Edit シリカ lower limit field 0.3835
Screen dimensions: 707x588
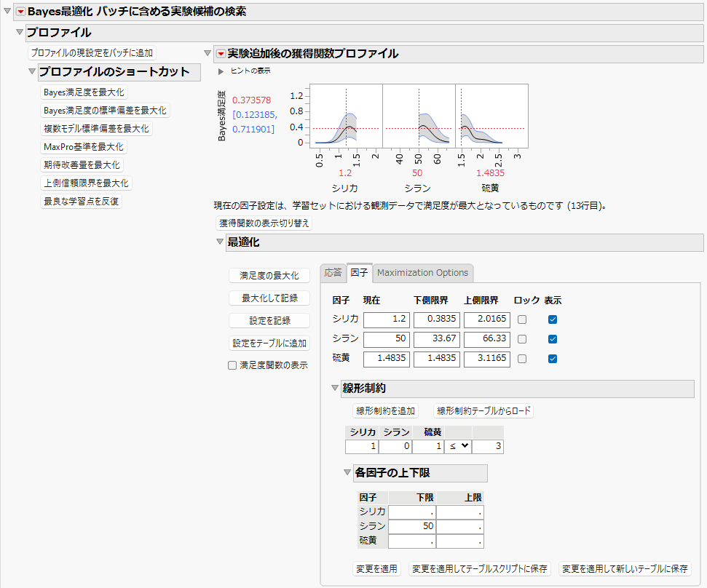[436, 320]
